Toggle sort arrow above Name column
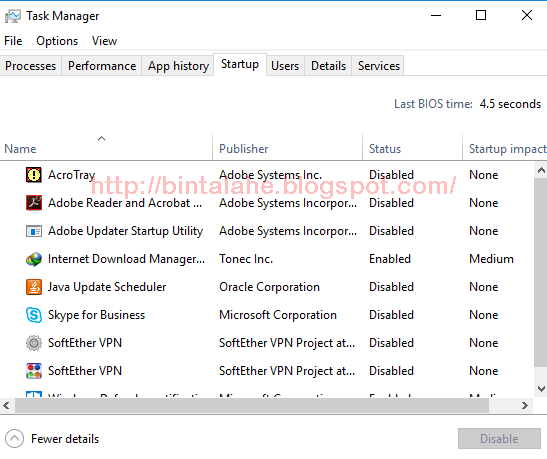Image resolution: width=547 pixels, height=459 pixels. 102,138
